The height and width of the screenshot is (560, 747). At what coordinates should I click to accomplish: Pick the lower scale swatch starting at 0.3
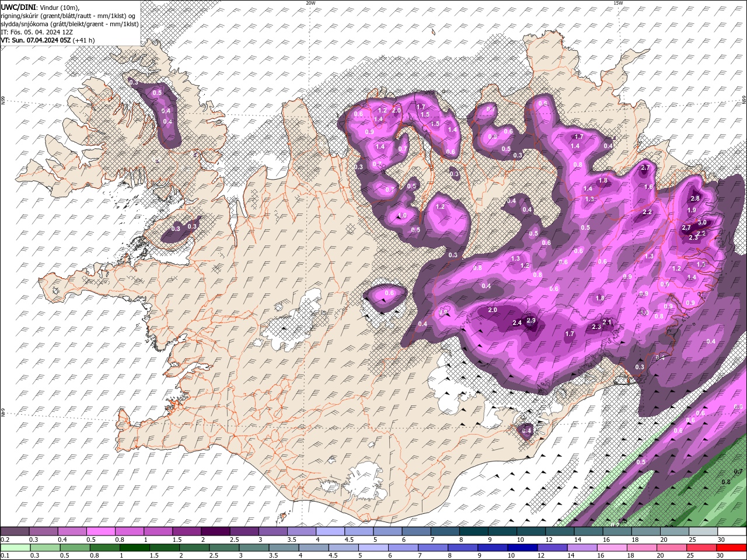(x=45, y=548)
